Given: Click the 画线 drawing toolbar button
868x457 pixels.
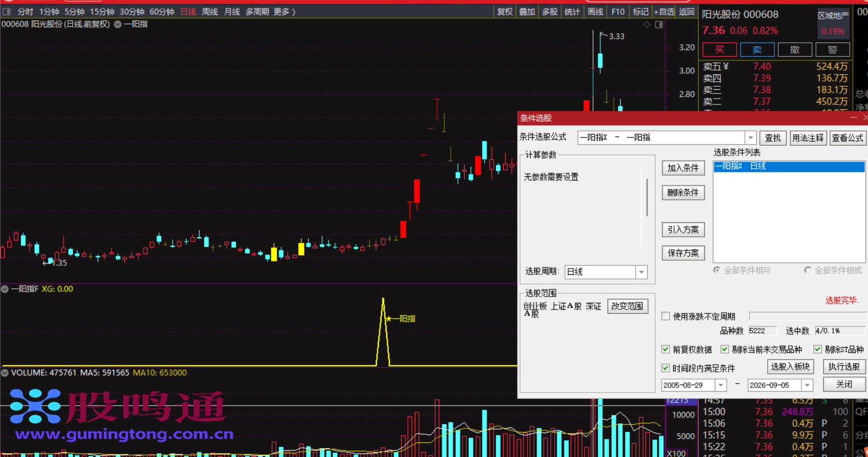Looking at the screenshot, I should 595,11.
